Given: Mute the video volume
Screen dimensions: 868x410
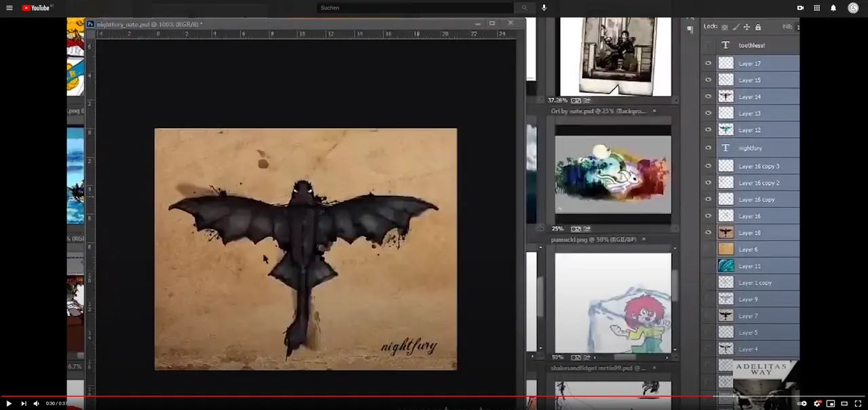Looking at the screenshot, I should (x=37, y=403).
